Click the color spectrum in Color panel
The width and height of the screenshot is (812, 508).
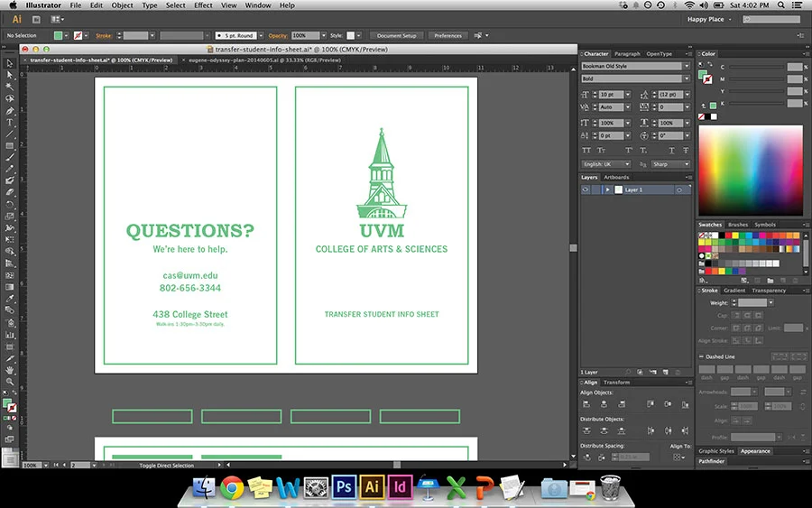[x=751, y=171]
